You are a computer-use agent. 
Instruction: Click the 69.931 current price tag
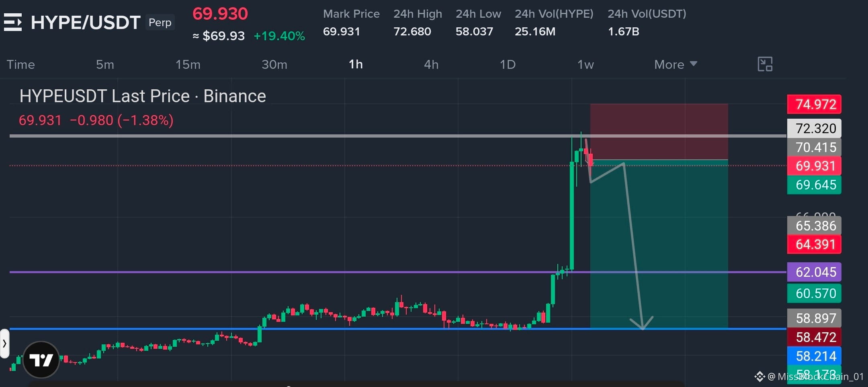[x=814, y=166]
